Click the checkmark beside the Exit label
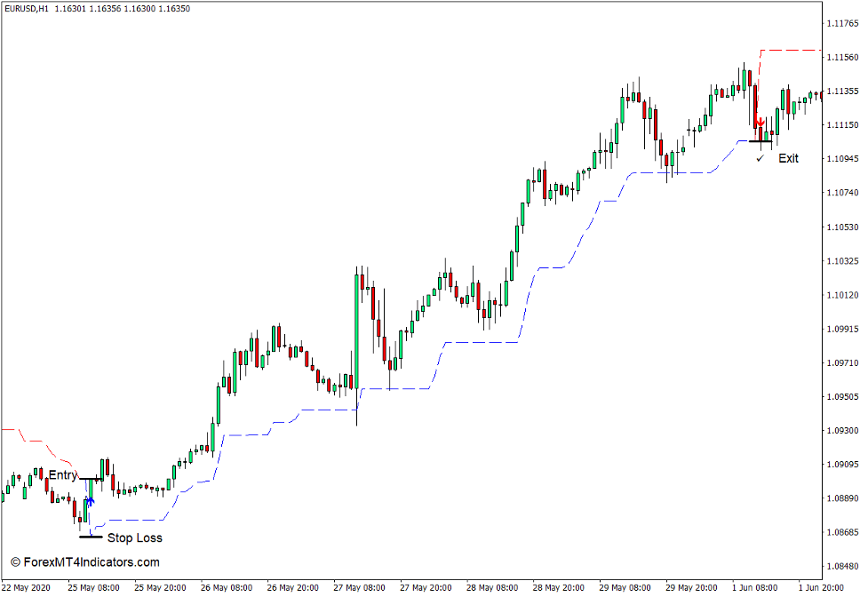The image size is (868, 597). click(760, 159)
